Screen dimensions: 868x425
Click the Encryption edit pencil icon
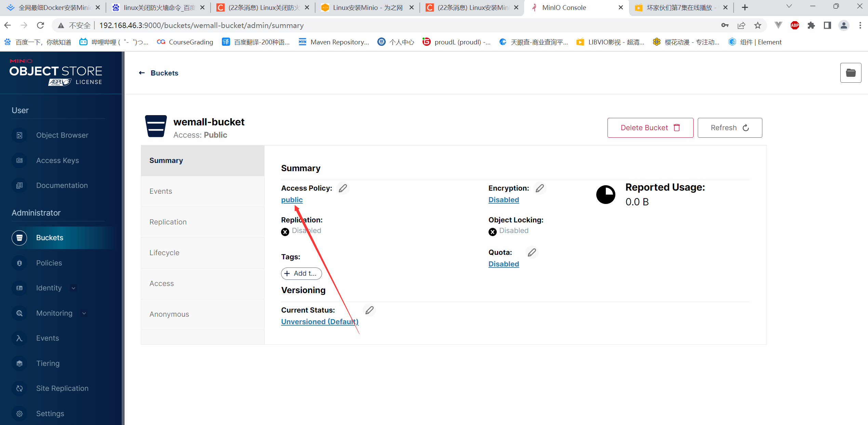point(540,188)
